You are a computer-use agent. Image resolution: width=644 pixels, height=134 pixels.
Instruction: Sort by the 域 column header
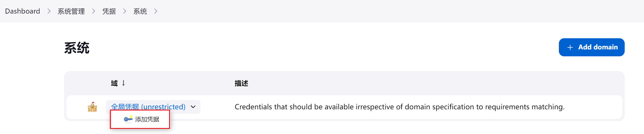(x=114, y=83)
